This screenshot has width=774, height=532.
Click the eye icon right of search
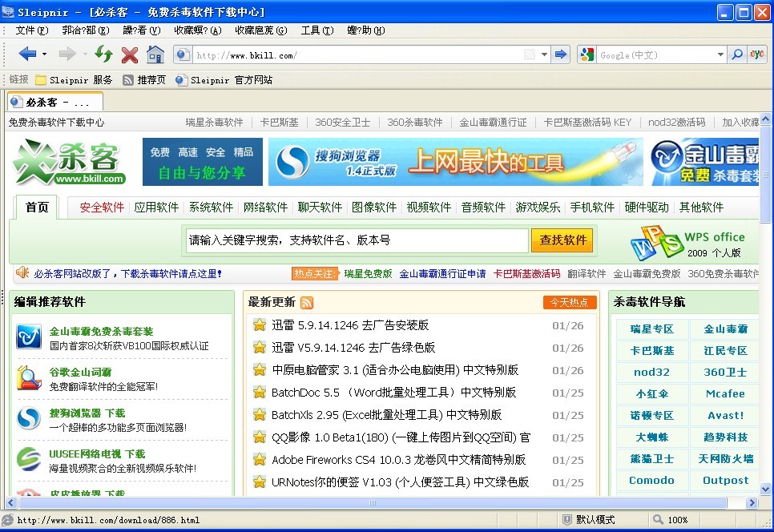[757, 54]
